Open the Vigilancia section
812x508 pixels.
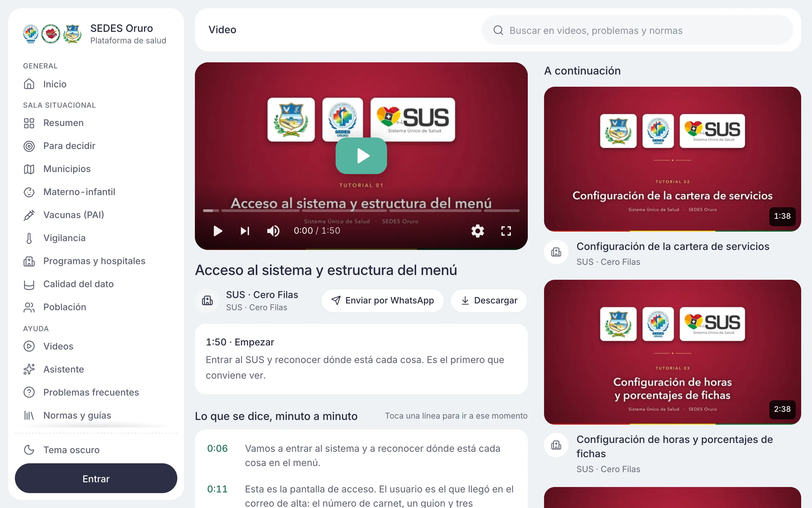click(x=96, y=238)
